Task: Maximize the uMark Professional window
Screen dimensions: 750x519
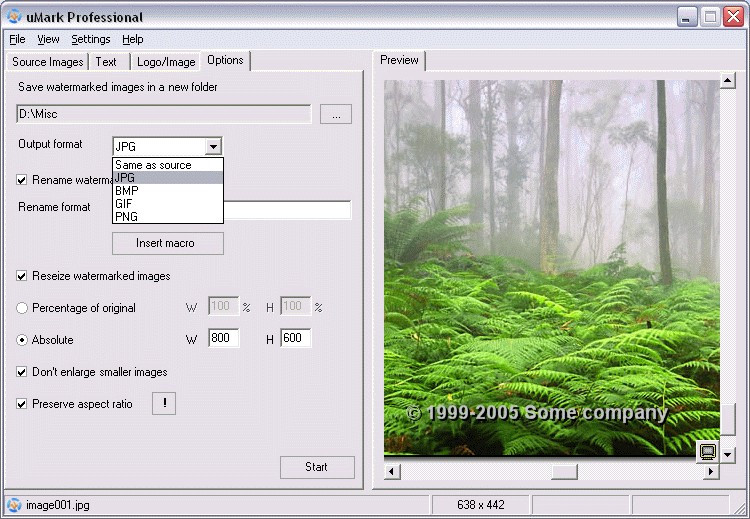Action: pos(710,17)
